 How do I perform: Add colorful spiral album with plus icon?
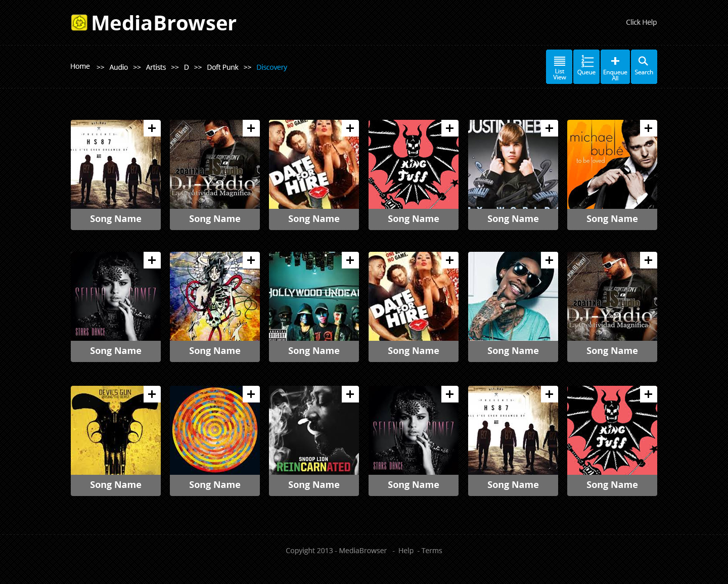pyautogui.click(x=251, y=394)
